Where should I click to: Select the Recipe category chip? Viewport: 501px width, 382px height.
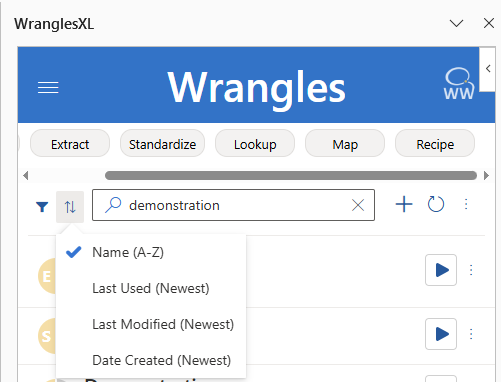coord(435,144)
